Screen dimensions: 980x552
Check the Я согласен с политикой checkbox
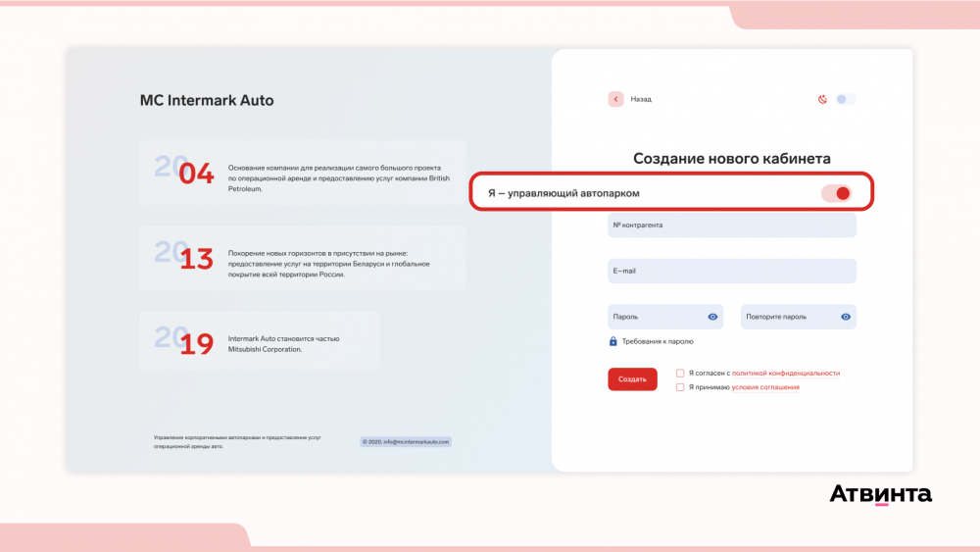(680, 374)
